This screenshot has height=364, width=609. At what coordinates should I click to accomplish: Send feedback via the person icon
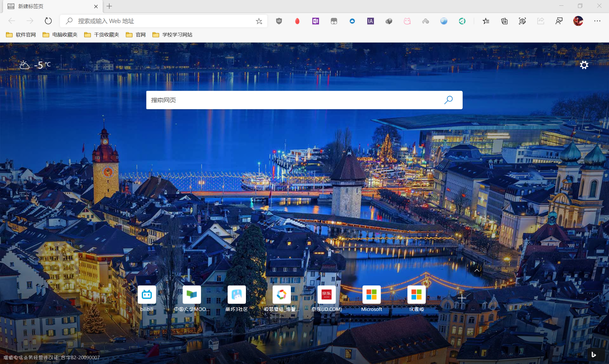[559, 21]
